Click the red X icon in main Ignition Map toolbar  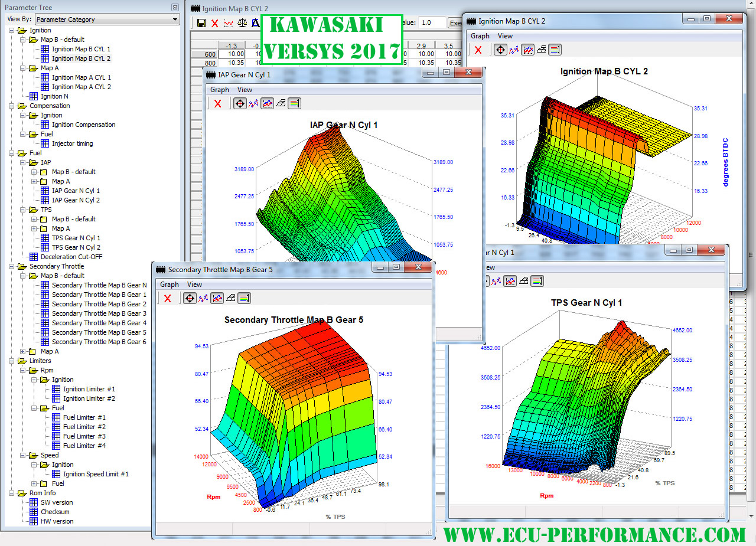pyautogui.click(x=214, y=23)
